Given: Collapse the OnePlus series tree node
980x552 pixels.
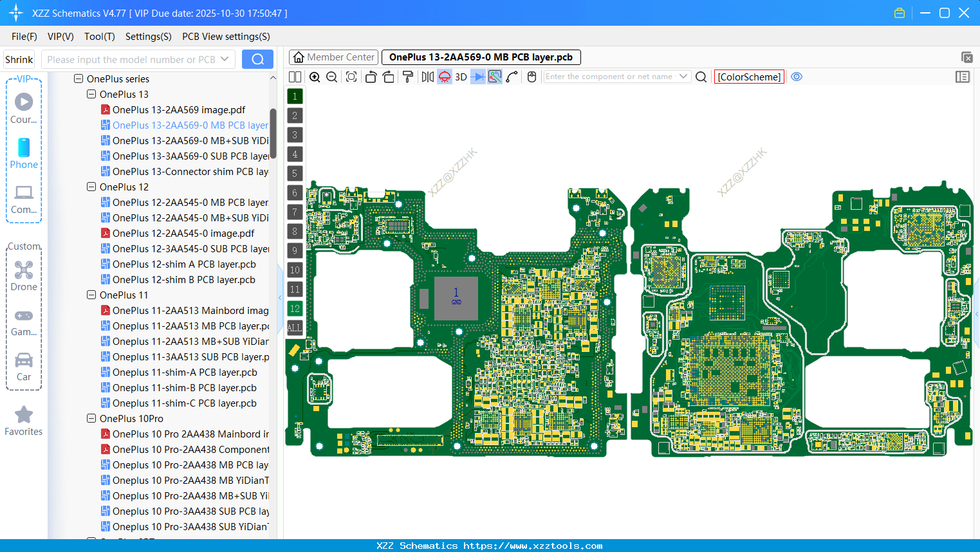Looking at the screenshot, I should 78,78.
